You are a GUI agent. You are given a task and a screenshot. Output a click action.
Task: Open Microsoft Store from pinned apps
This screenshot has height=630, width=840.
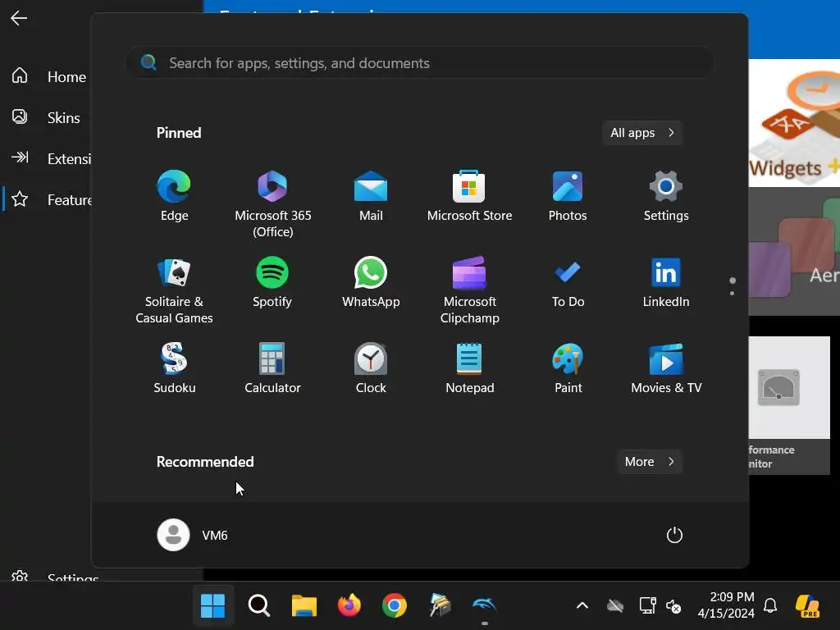point(469,195)
